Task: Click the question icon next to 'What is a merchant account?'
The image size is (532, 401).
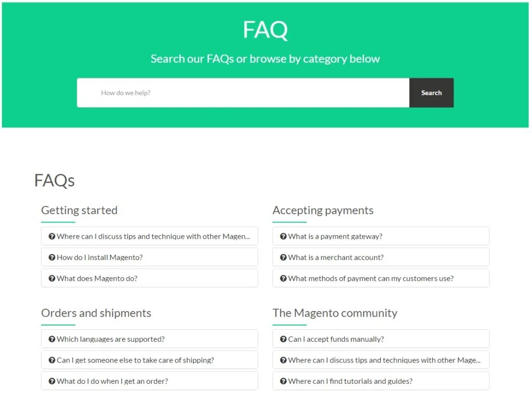Action: coord(283,257)
